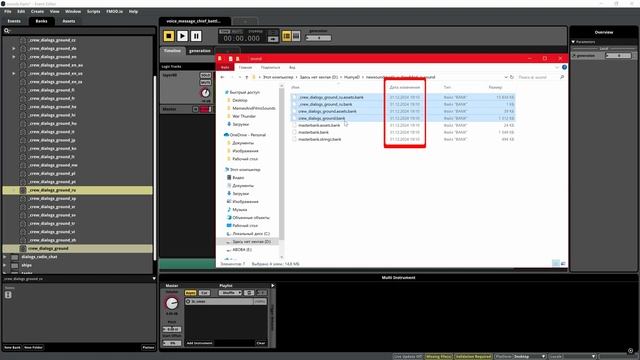Screen dimensions: 640x360
Task: Click the _crew_dialogs_ground_zh bank icon
Action: [x=23, y=240]
